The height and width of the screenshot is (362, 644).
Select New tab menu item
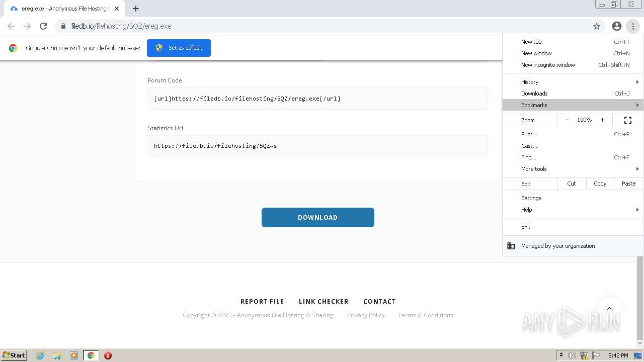pyautogui.click(x=573, y=42)
